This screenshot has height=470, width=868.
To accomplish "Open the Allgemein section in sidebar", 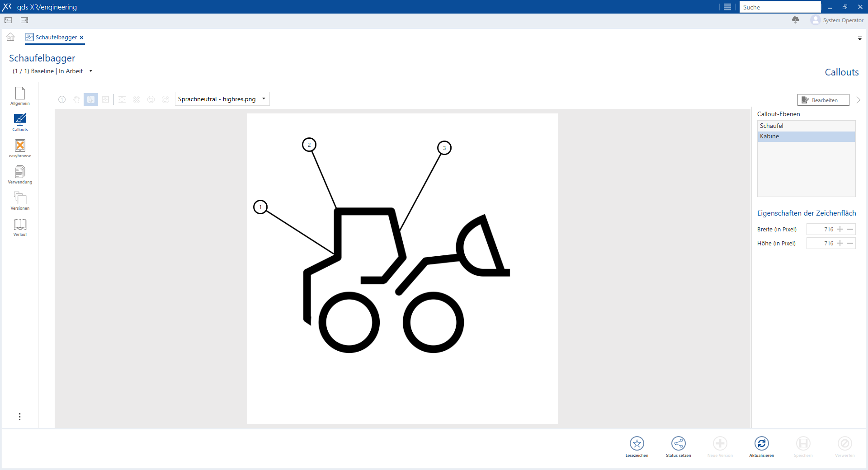I will pos(20,96).
